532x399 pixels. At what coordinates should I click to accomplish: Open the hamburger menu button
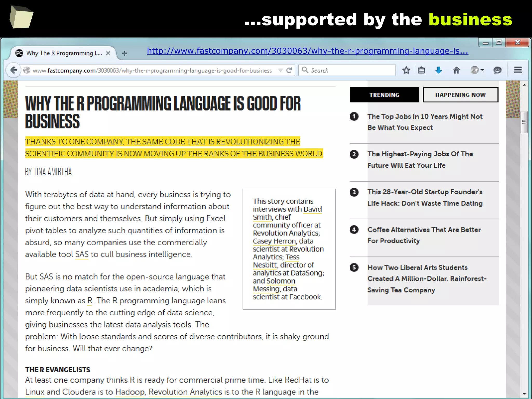[x=518, y=70]
